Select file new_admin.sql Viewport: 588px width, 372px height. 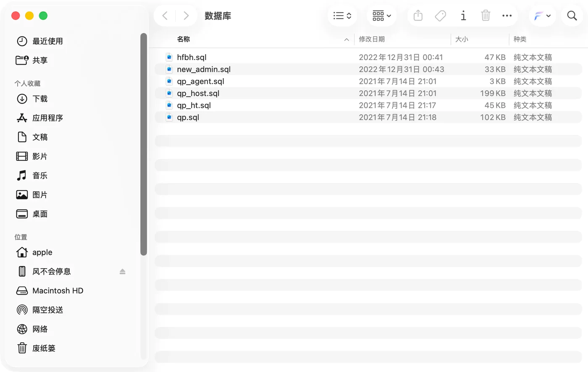[368, 69]
